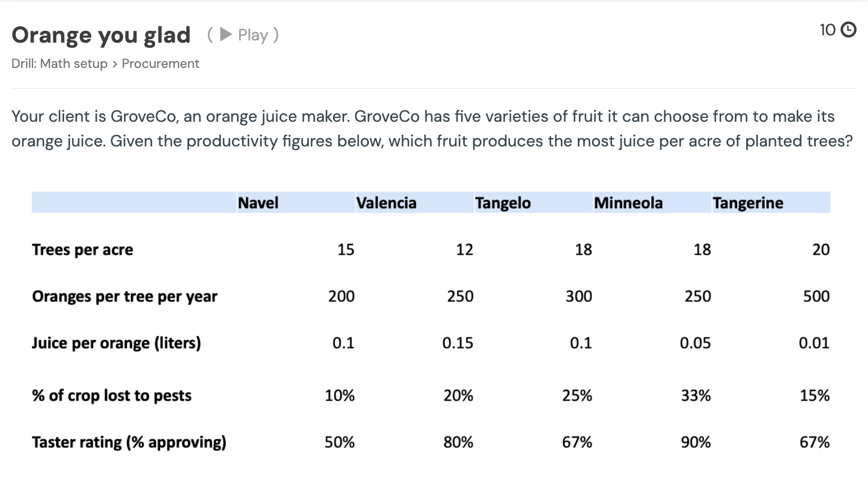Click the 'Orange you glad' title
Screen dimensions: 868x496
[x=100, y=35]
